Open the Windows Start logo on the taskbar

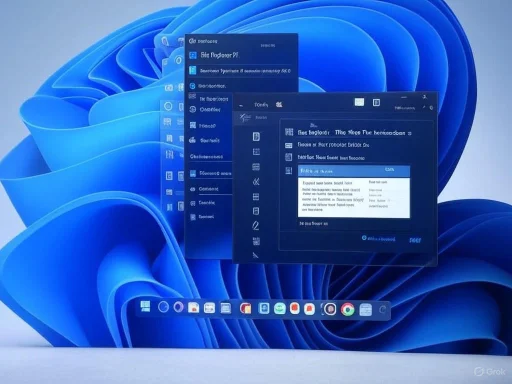145,306
